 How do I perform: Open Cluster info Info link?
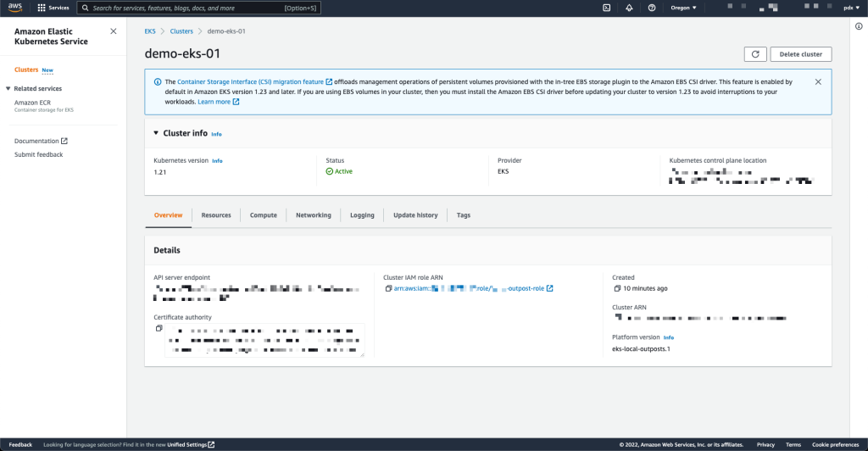point(216,134)
